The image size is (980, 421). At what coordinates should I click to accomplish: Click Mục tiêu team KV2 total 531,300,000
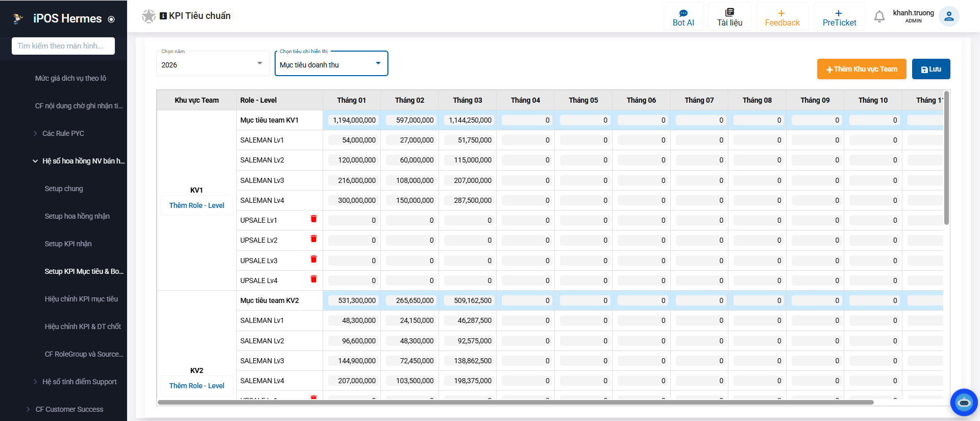coord(352,300)
